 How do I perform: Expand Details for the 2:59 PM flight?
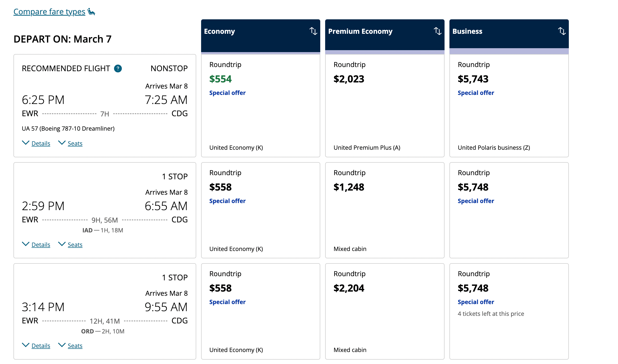point(40,245)
